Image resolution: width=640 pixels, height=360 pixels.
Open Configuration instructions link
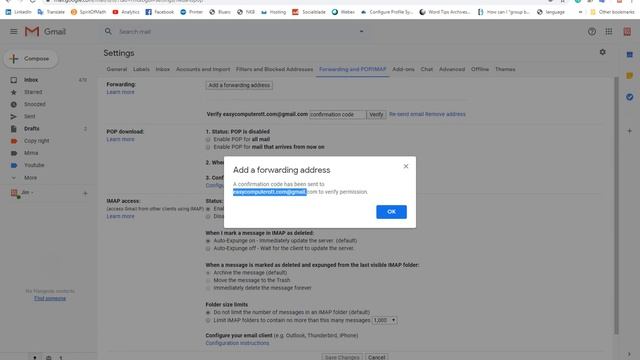237,343
